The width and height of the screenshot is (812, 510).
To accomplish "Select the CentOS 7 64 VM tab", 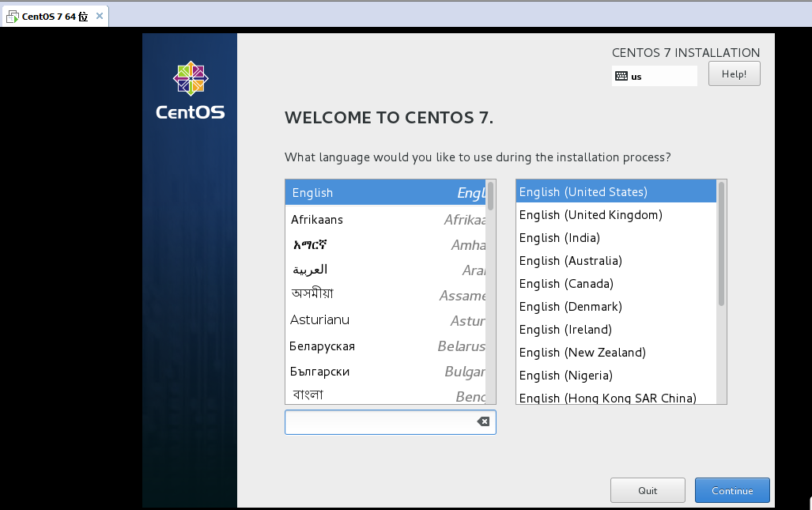I will [55, 17].
